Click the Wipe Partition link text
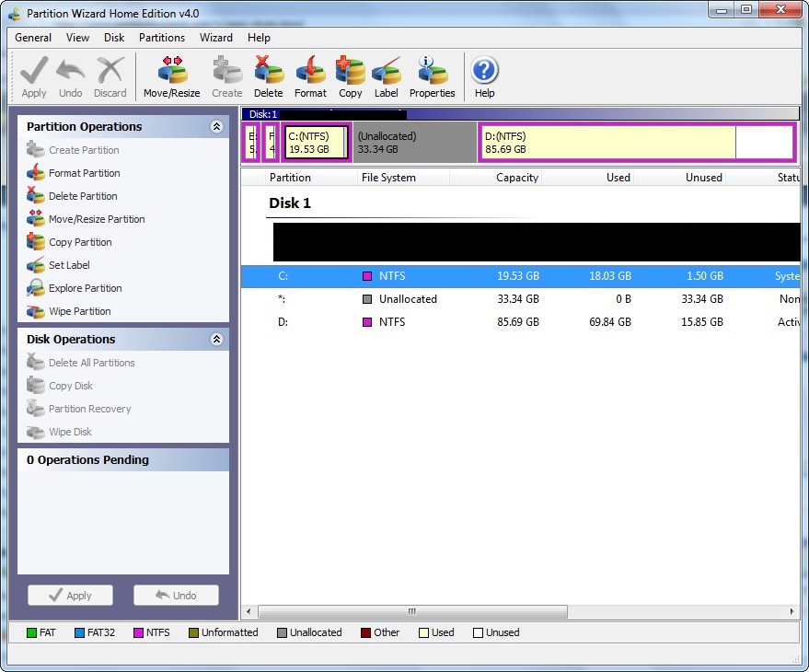The width and height of the screenshot is (809, 672). pyautogui.click(x=80, y=311)
